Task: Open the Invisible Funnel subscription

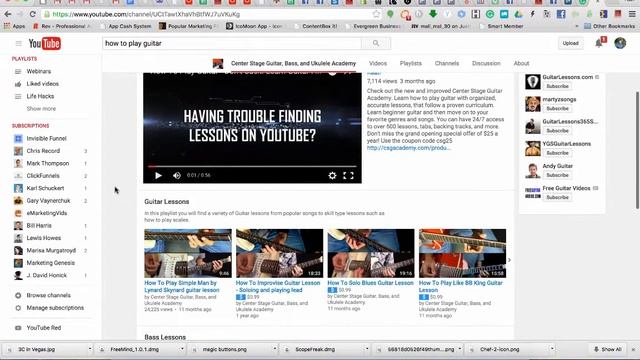Action: pyautogui.click(x=46, y=138)
